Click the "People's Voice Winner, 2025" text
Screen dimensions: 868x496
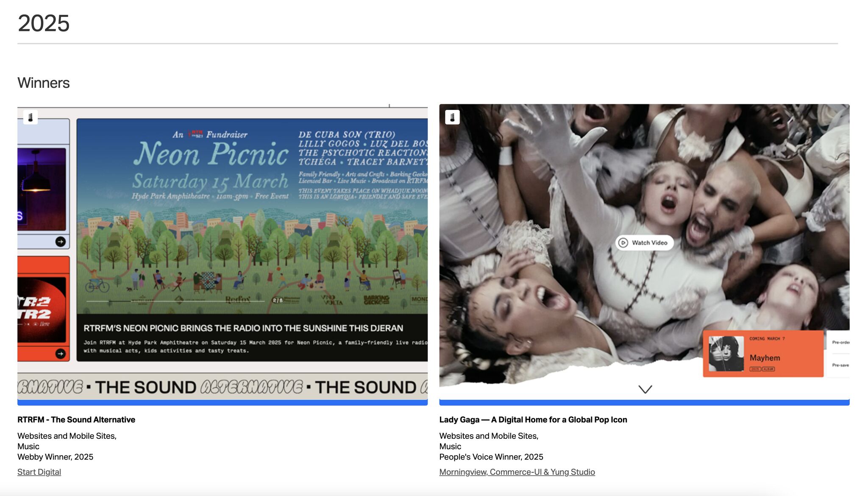(x=491, y=457)
